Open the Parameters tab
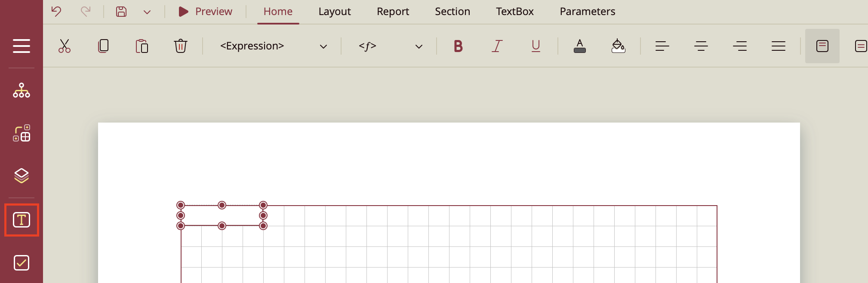 587,12
